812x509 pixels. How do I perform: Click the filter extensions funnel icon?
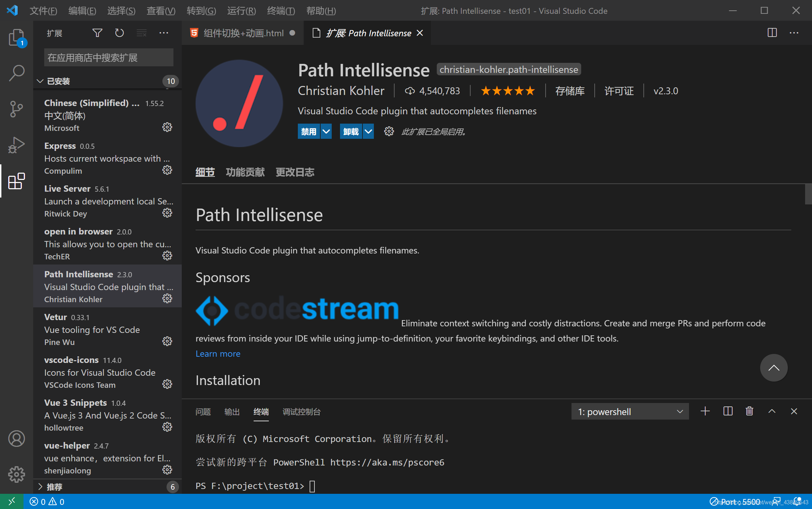(97, 33)
